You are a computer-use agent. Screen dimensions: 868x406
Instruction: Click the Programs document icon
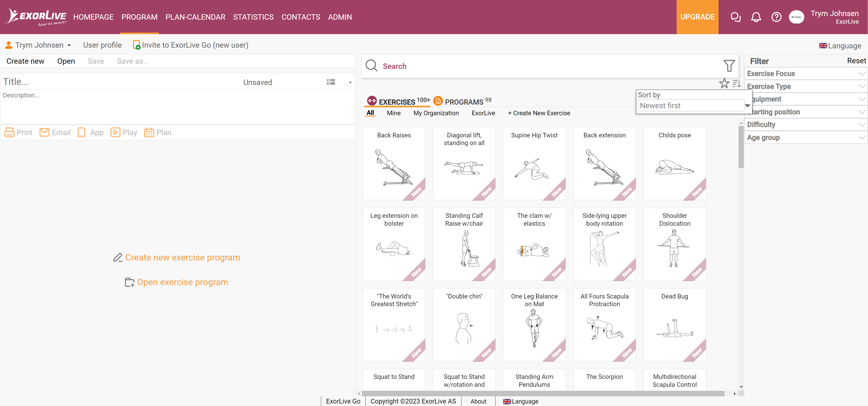(x=438, y=100)
